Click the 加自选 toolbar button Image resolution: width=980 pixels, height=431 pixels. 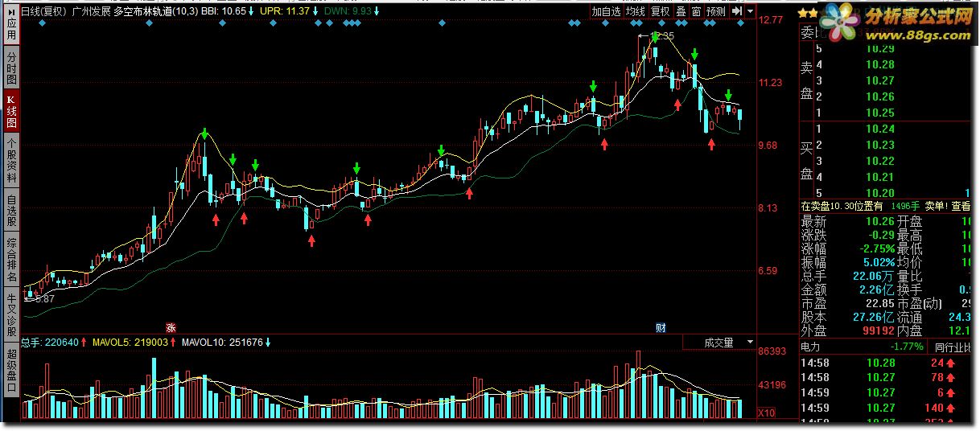[606, 11]
